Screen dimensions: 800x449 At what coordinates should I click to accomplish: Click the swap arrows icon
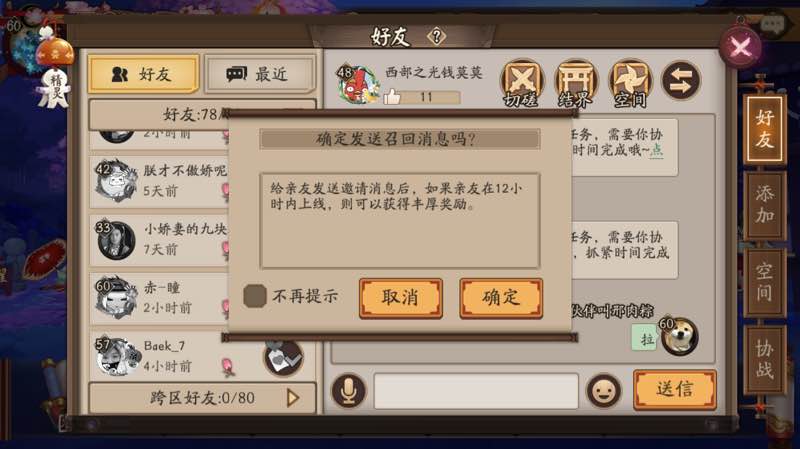pyautogui.click(x=681, y=81)
